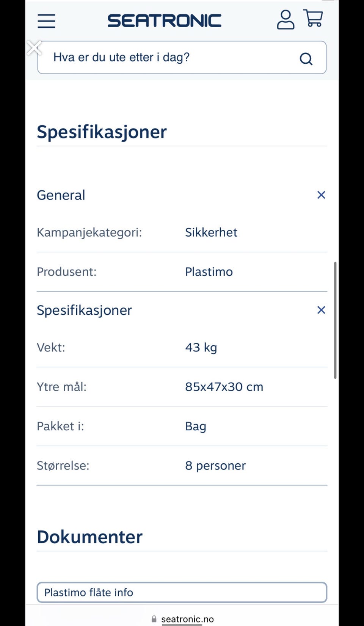Click the Seatronic logo

[165, 21]
